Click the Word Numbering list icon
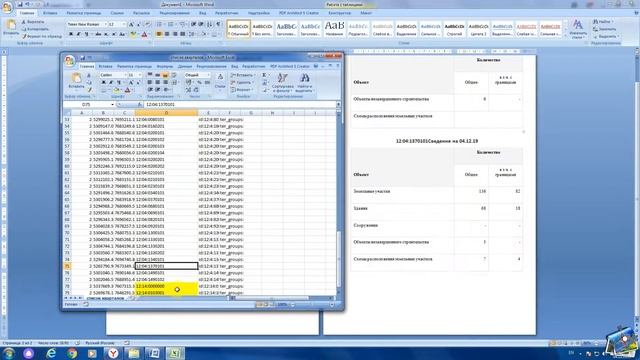The height and width of the screenshot is (360, 640). 171,24
